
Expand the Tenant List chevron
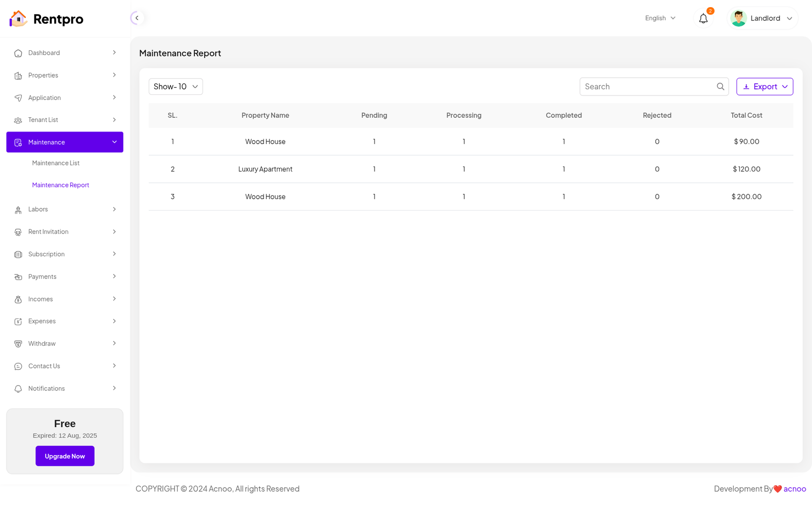point(114,120)
